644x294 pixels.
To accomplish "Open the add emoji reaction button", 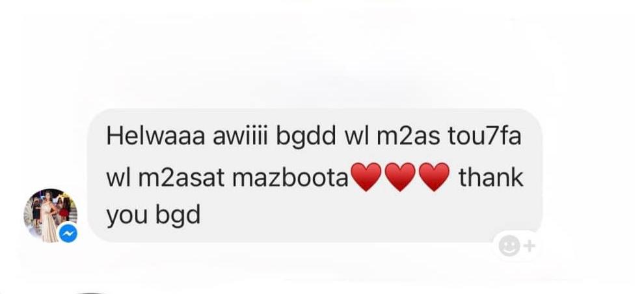I will [517, 246].
